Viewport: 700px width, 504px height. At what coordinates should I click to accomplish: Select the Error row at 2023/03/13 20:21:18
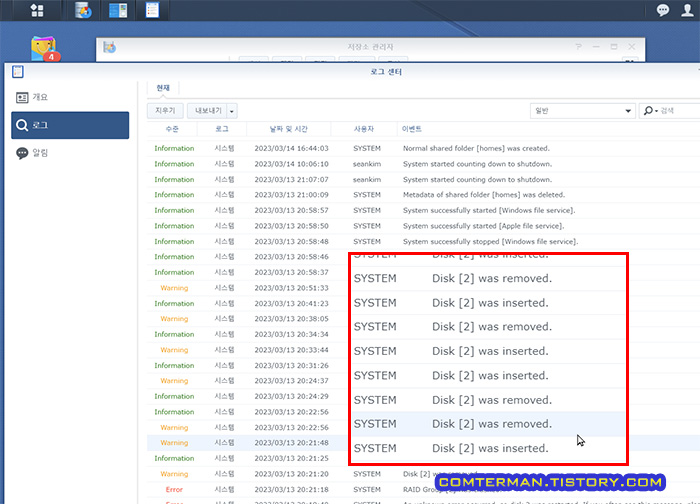click(423, 490)
